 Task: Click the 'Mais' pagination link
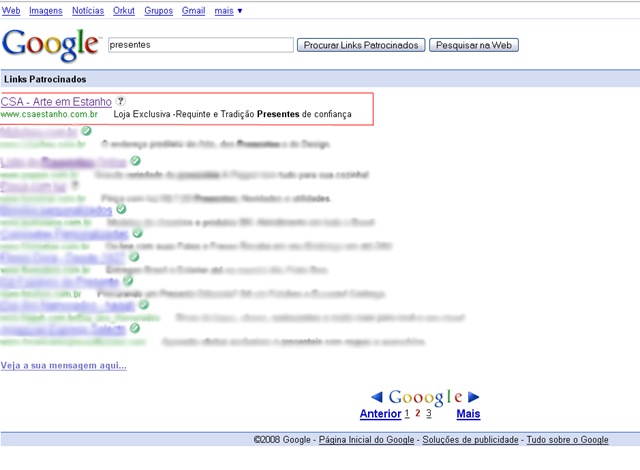[x=468, y=414]
